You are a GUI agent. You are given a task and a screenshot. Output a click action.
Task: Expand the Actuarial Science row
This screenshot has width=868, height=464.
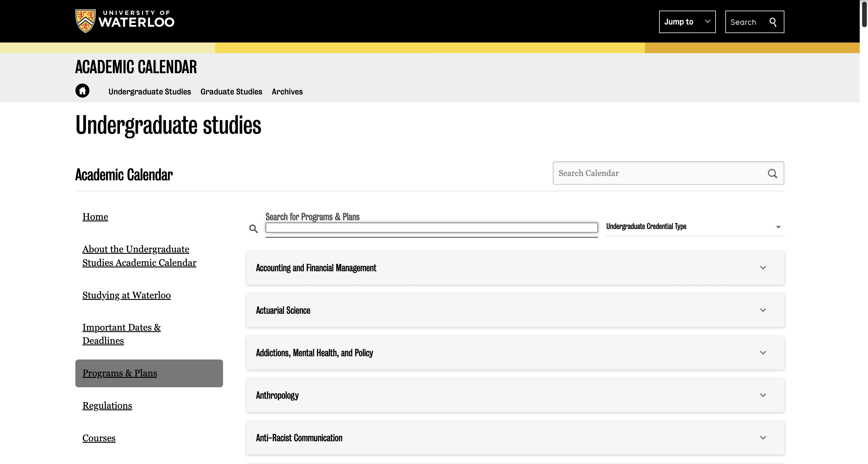[763, 310]
